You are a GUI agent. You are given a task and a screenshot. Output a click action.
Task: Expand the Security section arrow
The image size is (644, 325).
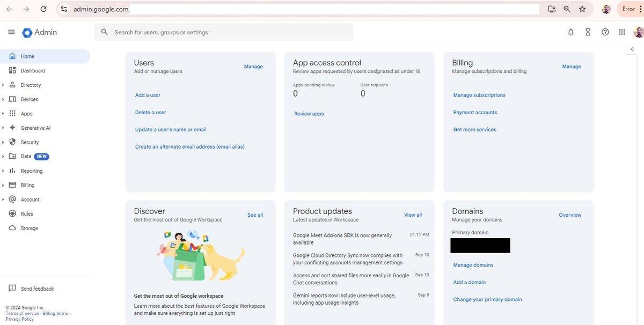(x=3, y=142)
